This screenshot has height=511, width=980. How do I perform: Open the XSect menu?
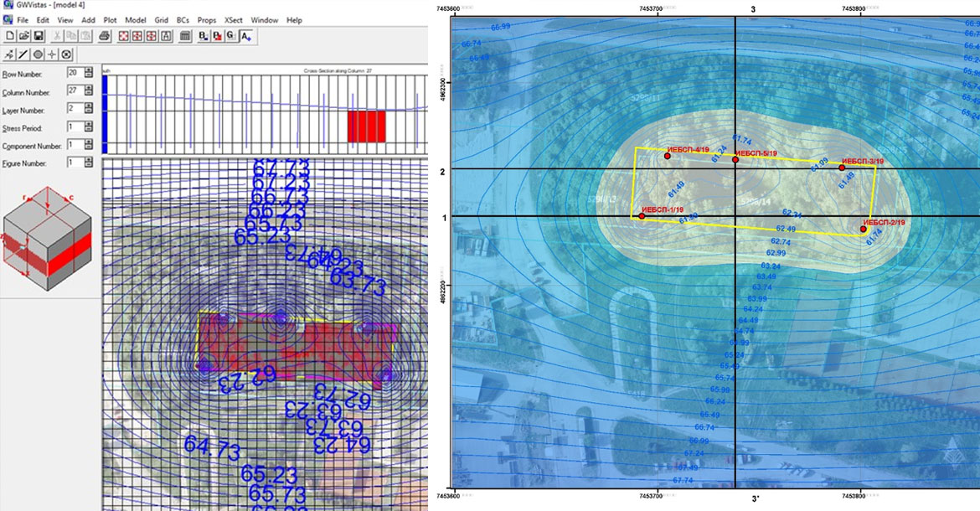coord(234,20)
